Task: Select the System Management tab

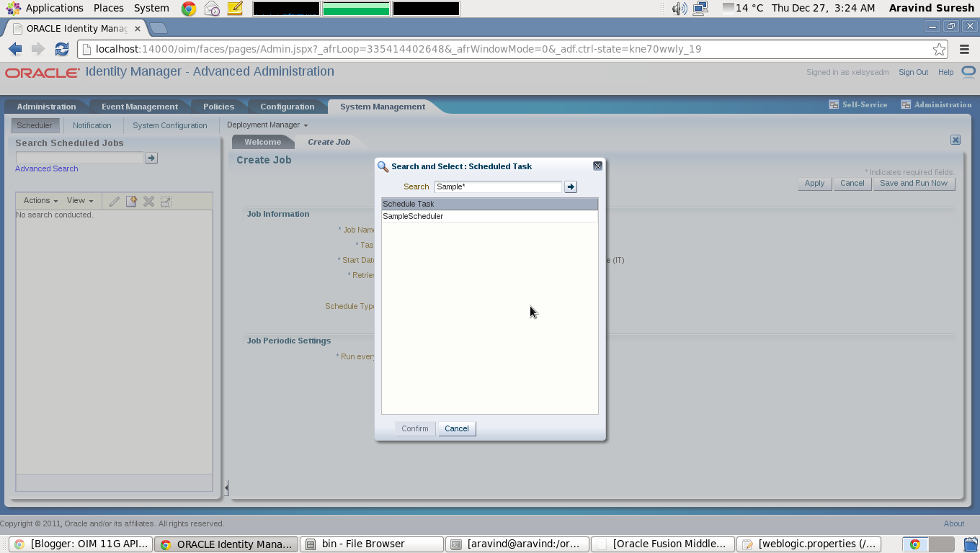Action: (x=382, y=107)
